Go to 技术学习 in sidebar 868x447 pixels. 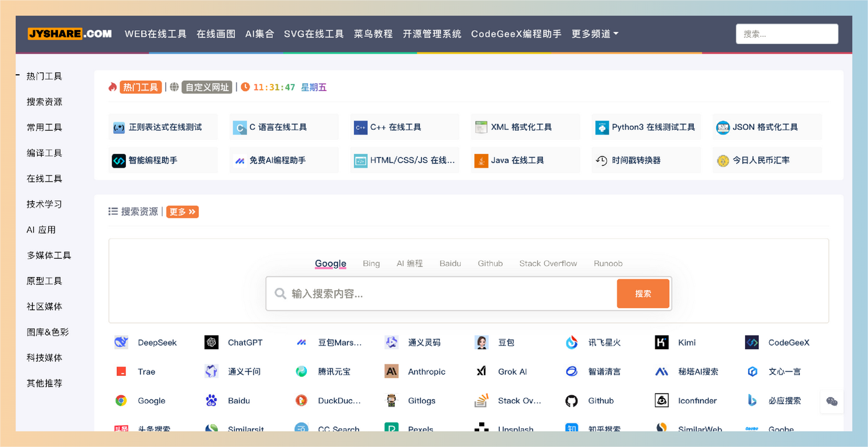45,204
